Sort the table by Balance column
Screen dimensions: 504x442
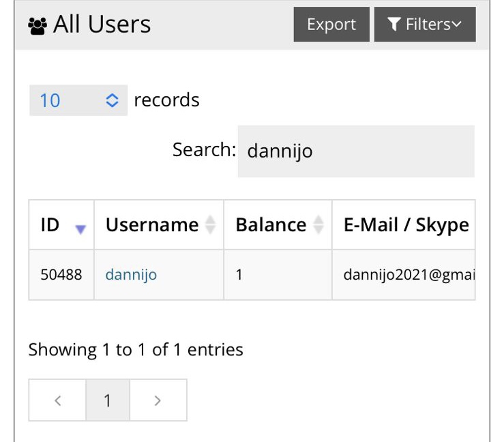coord(278,224)
